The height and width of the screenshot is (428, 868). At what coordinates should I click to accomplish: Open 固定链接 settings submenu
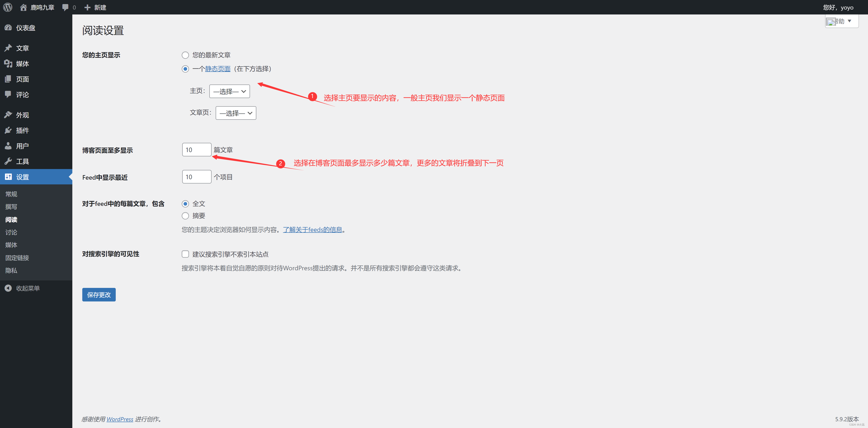[17, 258]
